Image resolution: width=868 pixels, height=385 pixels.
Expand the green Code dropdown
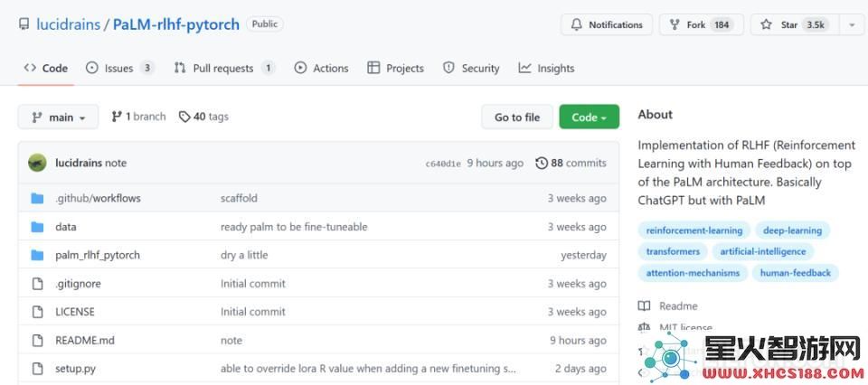point(589,117)
